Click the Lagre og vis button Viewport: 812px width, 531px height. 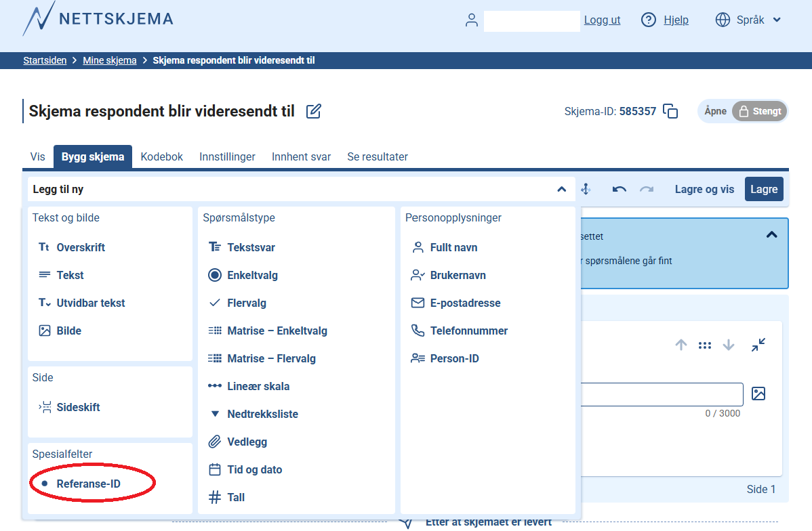pos(704,190)
